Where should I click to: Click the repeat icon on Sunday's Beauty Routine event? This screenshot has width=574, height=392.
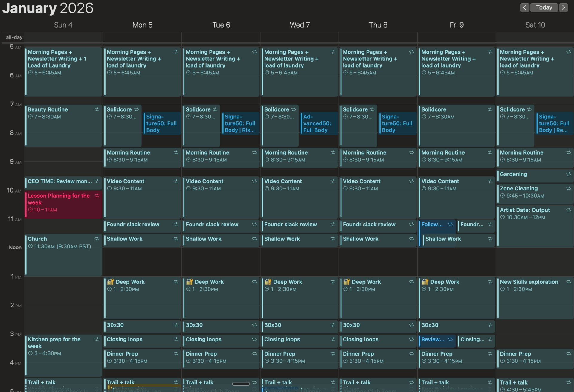coord(97,109)
